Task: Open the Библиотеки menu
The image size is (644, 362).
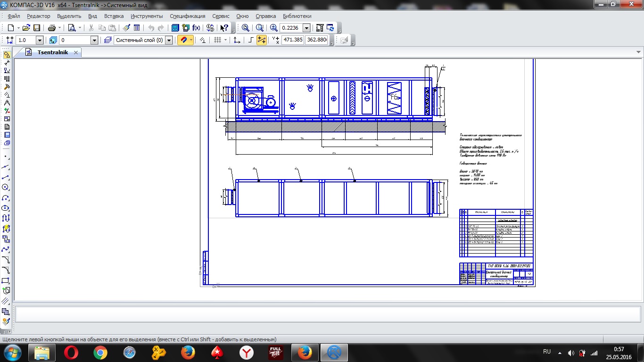Action: [297, 16]
